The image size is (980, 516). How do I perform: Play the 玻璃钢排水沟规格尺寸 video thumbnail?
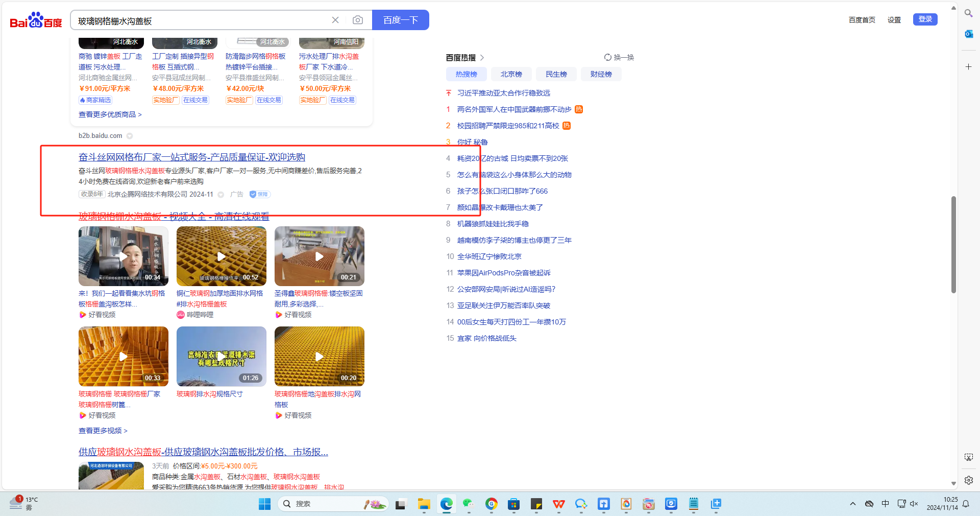pyautogui.click(x=221, y=356)
